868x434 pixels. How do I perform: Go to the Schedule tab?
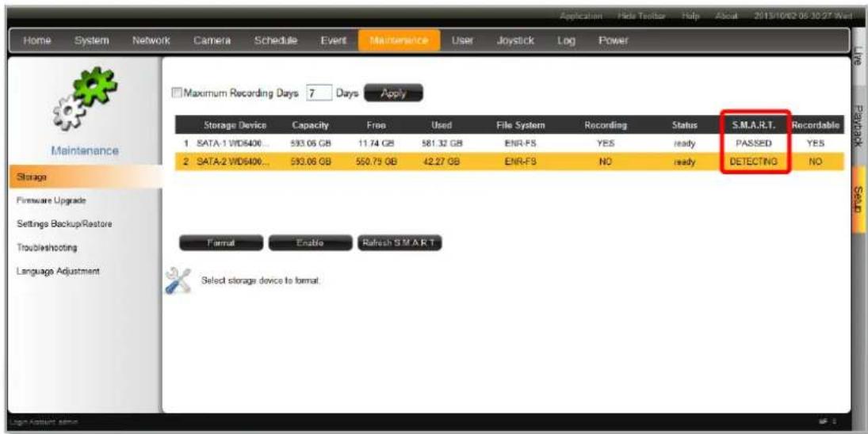pyautogui.click(x=276, y=41)
